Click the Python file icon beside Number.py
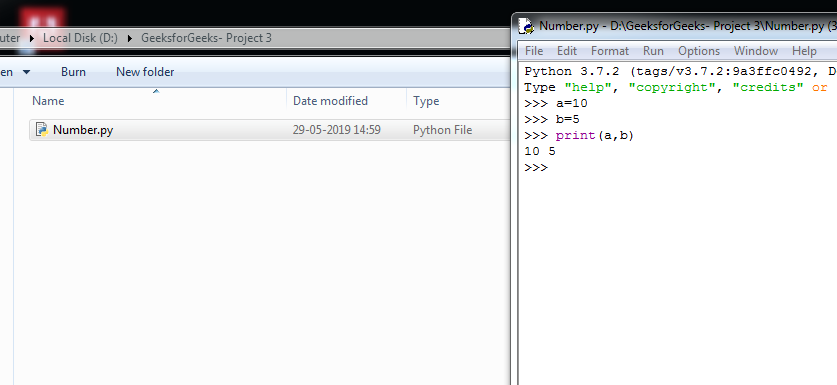 point(42,129)
